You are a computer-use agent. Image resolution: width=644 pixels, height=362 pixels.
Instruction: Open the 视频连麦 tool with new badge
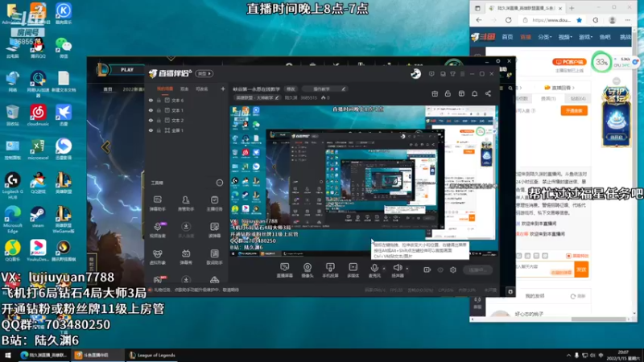pyautogui.click(x=158, y=230)
